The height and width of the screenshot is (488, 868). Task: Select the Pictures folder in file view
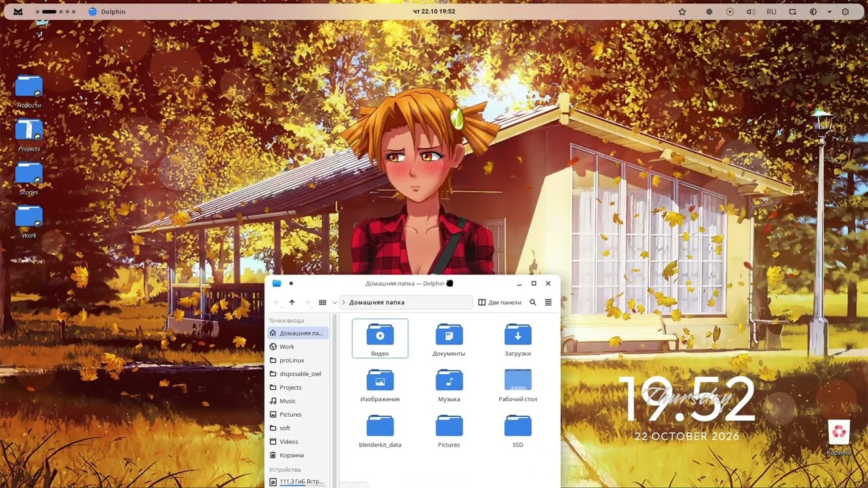(x=449, y=430)
